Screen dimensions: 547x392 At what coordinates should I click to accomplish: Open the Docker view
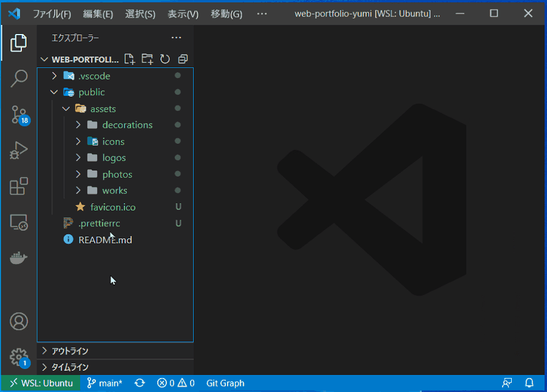pos(18,258)
